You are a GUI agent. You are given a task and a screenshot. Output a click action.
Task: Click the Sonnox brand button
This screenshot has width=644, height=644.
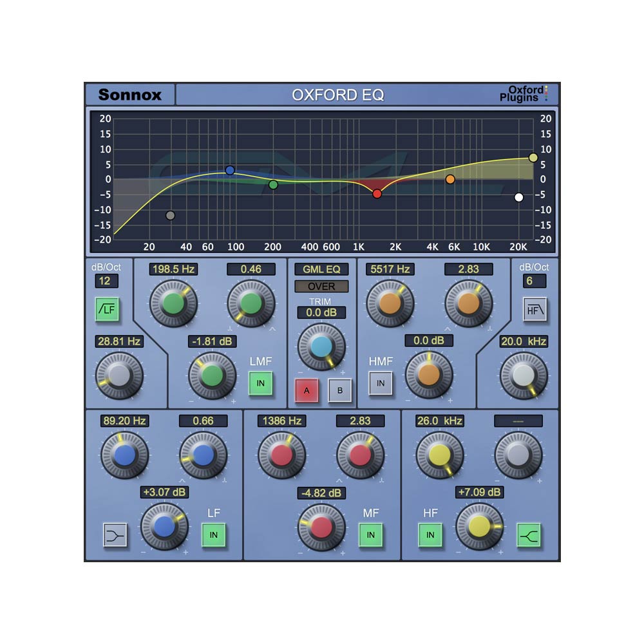(130, 95)
